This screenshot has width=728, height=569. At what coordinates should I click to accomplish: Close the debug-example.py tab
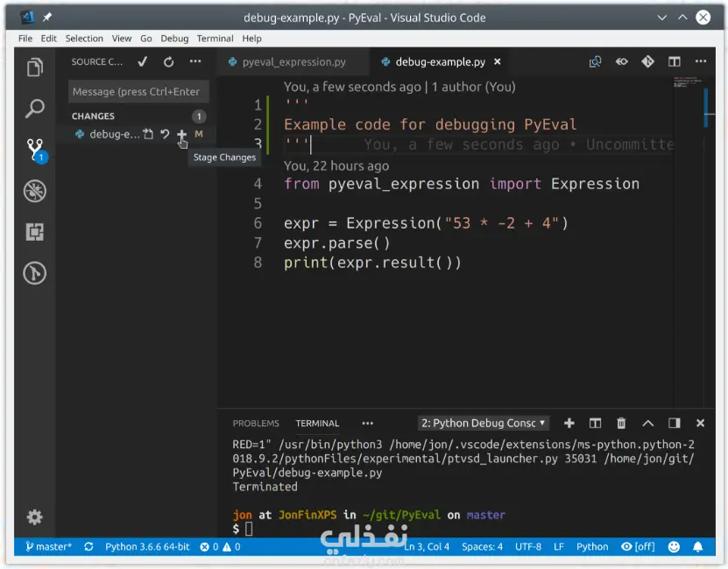[498, 61]
